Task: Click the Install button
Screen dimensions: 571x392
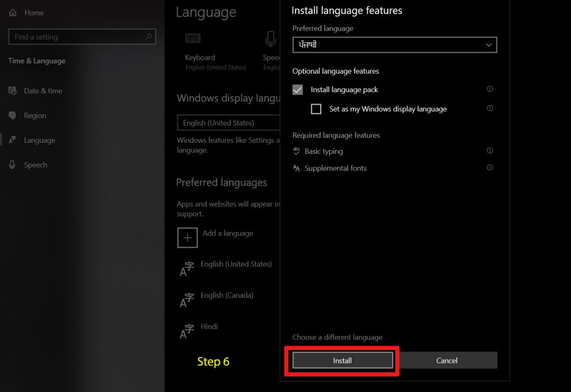Action: point(342,360)
